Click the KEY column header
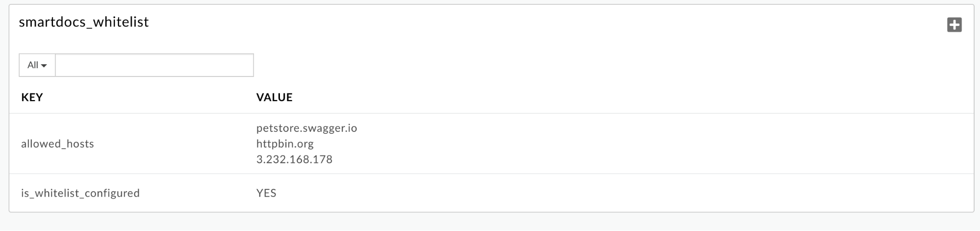980x231 pixels. point(32,97)
